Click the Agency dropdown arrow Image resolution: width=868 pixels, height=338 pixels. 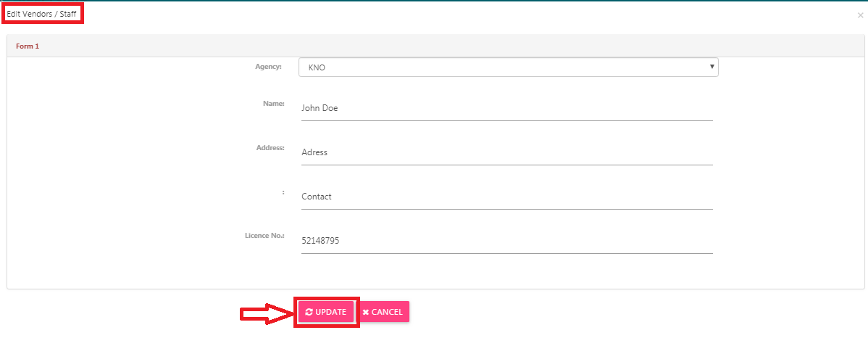tap(711, 67)
